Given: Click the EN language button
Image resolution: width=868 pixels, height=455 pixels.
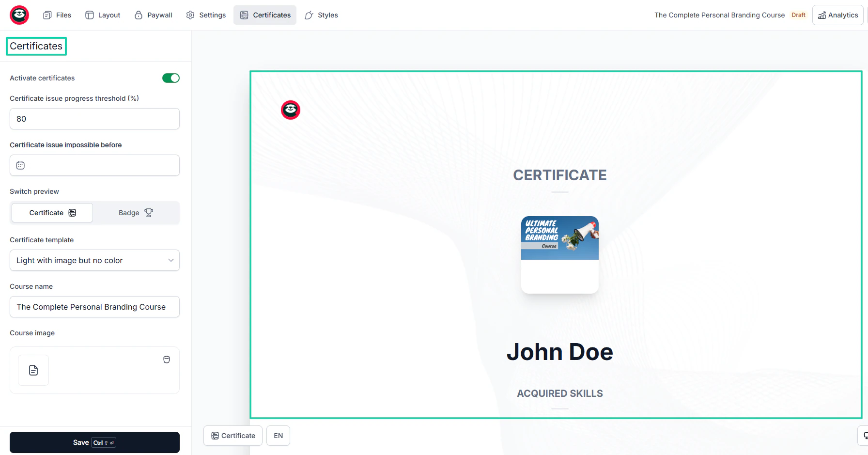Looking at the screenshot, I should [278, 436].
